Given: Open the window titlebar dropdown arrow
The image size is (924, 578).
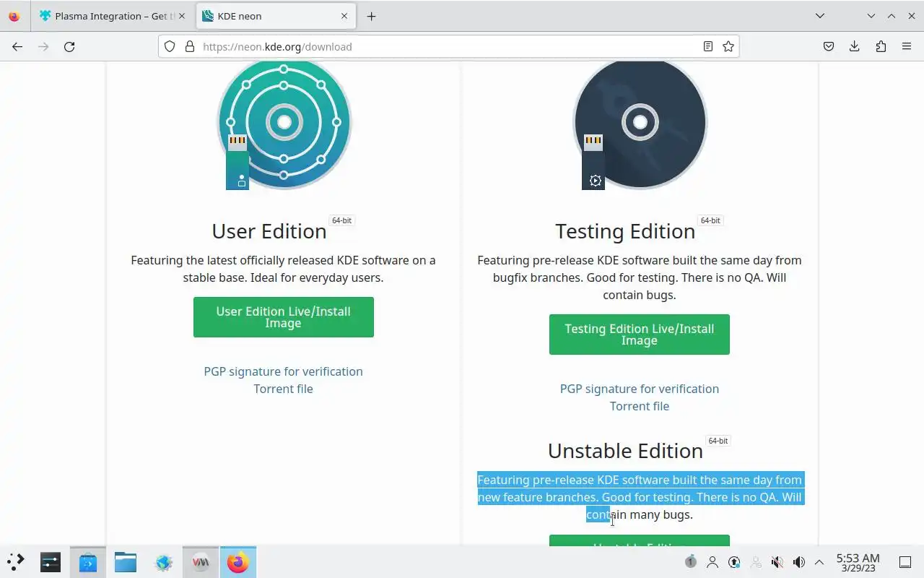Looking at the screenshot, I should [871, 16].
